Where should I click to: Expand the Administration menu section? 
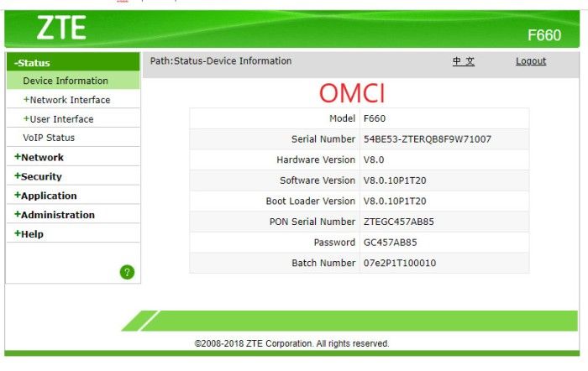55,215
